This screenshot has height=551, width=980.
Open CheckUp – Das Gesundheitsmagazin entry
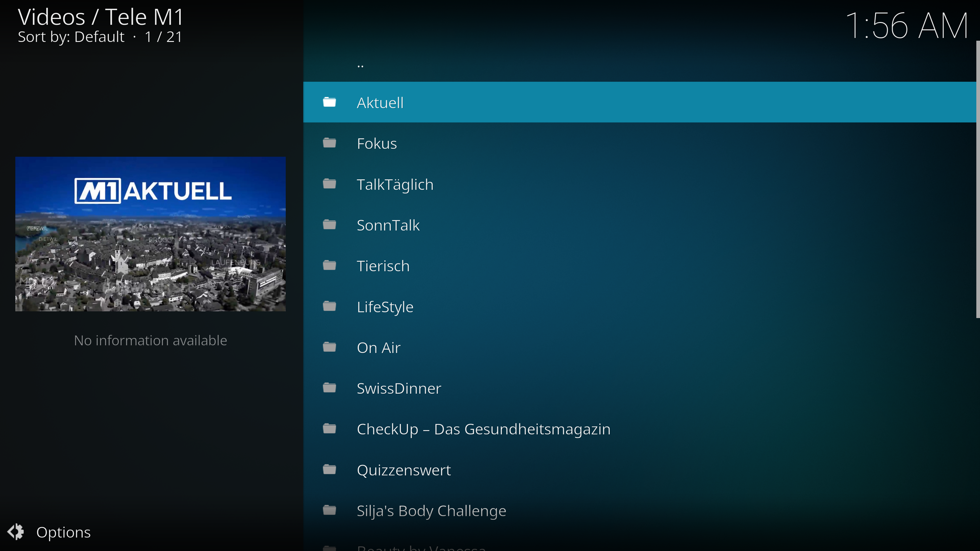[483, 429]
